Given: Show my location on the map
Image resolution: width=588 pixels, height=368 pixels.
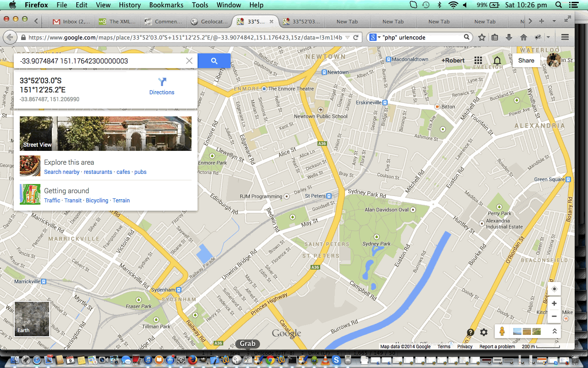Looking at the screenshot, I should pos(554,289).
